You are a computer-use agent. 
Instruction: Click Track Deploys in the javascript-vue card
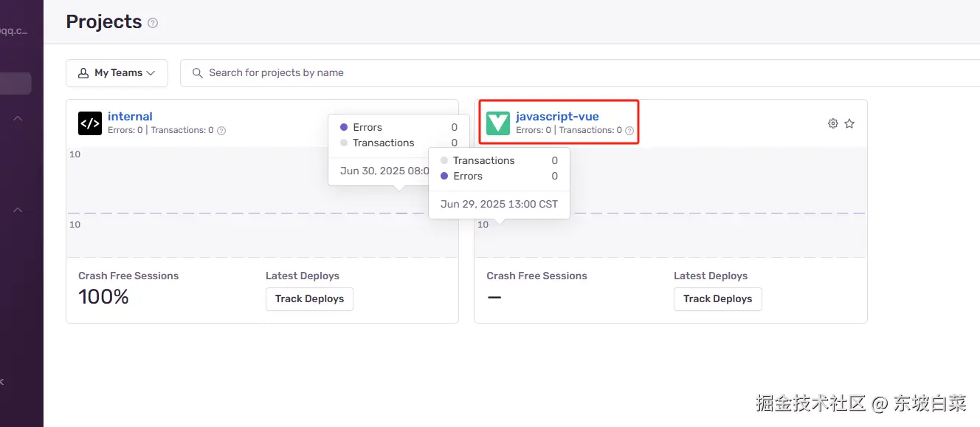[x=717, y=299]
